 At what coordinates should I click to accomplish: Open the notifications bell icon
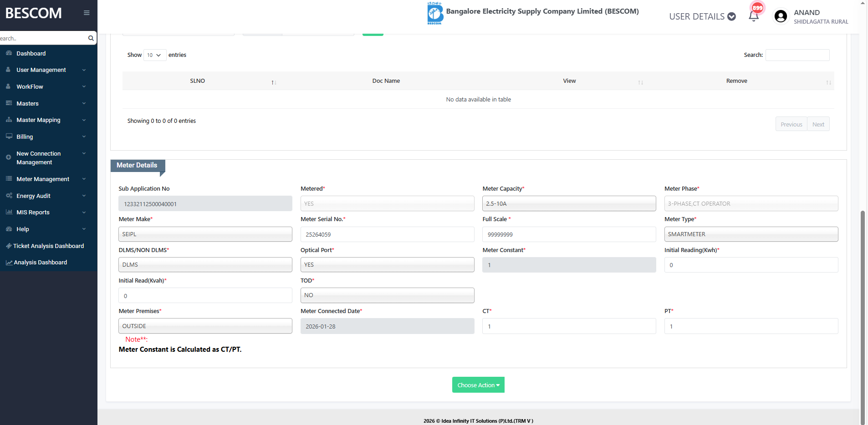[754, 16]
